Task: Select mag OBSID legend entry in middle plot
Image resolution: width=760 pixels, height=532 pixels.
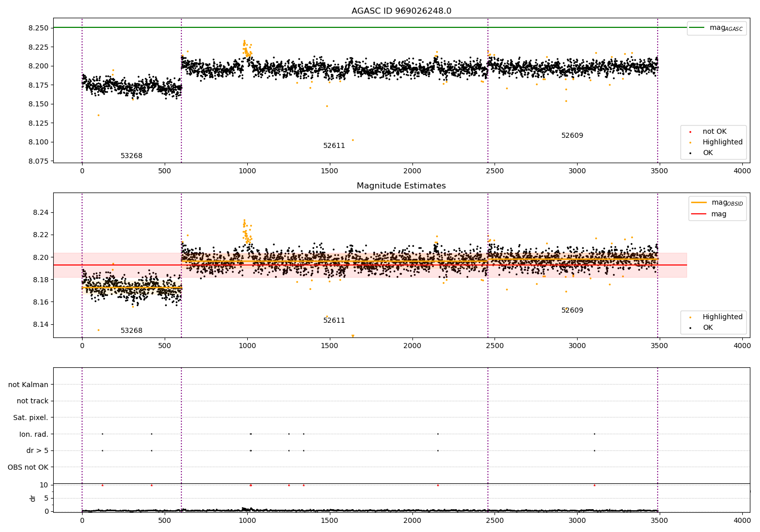Action: pos(717,203)
